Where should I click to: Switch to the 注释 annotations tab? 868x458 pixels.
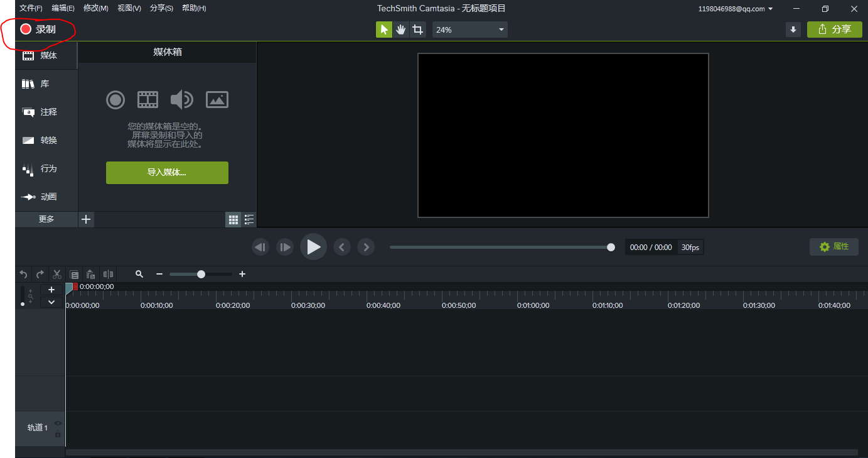click(46, 112)
